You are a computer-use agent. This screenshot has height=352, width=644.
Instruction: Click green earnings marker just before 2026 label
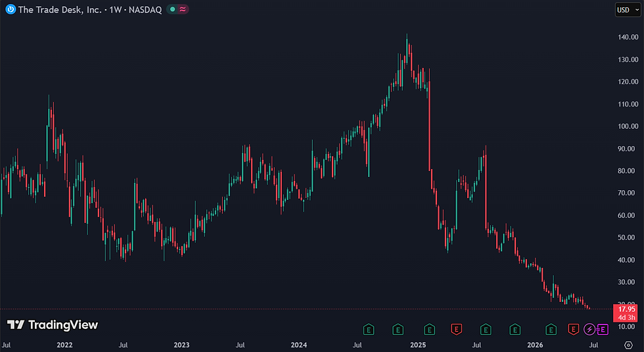[515, 330]
